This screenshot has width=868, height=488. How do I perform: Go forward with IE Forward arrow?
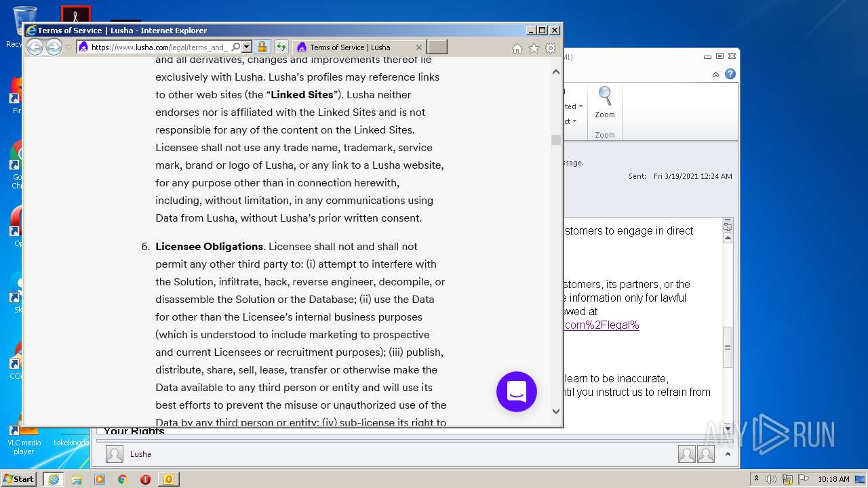click(54, 47)
